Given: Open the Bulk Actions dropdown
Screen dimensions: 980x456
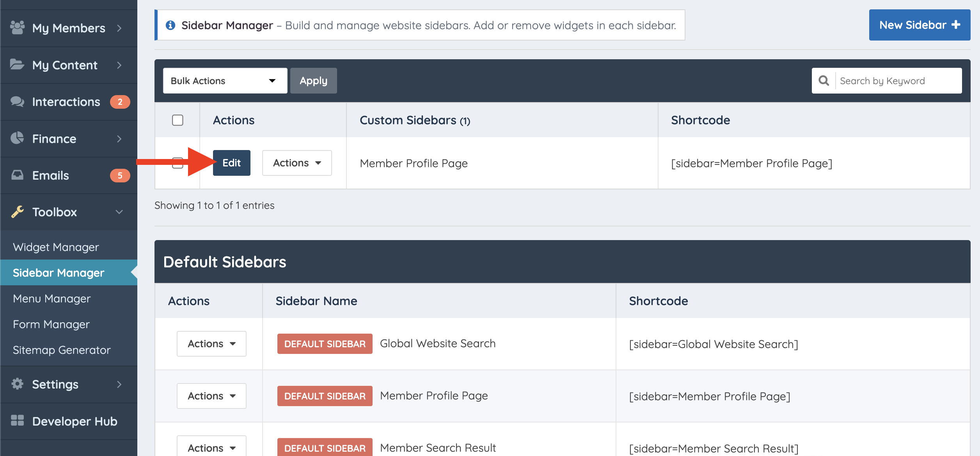Looking at the screenshot, I should [225, 81].
